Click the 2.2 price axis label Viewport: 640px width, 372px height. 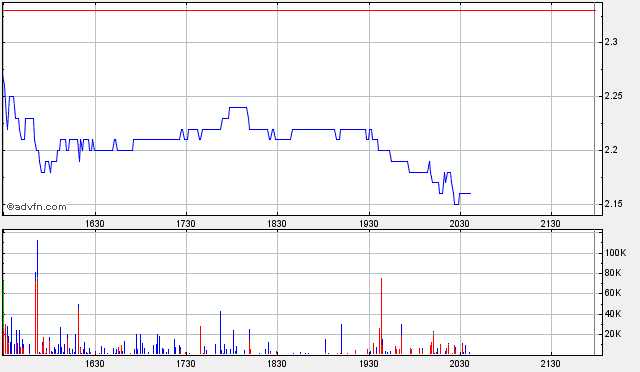(611, 150)
